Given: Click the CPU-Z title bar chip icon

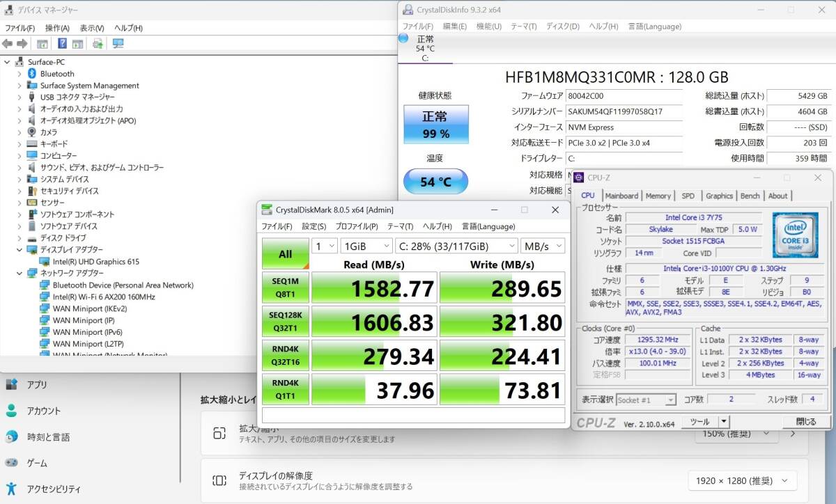Looking at the screenshot, I should pos(579,178).
